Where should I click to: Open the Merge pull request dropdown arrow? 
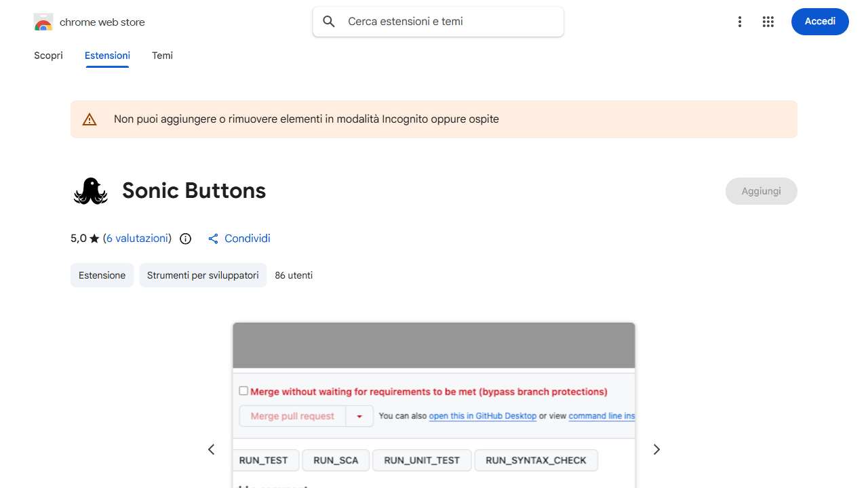[x=359, y=415]
